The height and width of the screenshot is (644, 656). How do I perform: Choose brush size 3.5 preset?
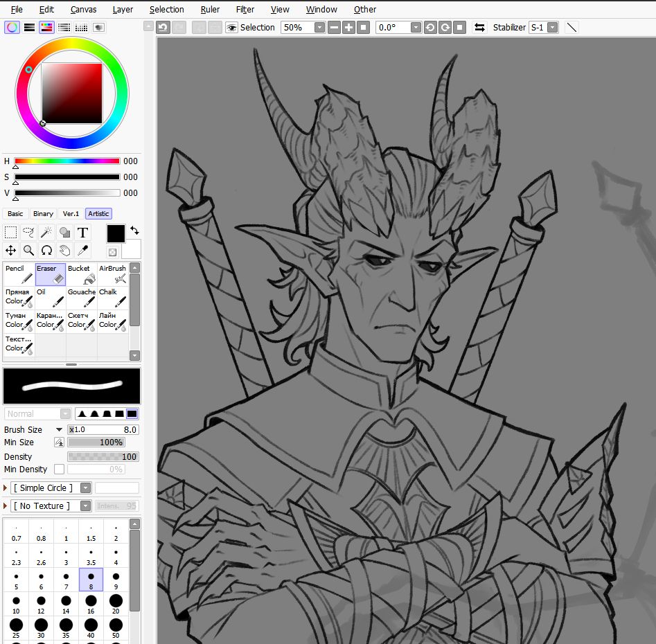click(x=91, y=556)
